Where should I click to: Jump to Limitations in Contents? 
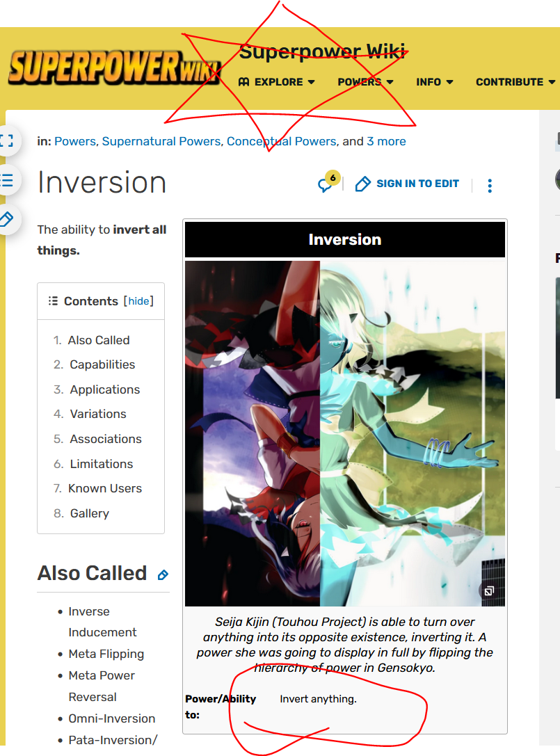pyautogui.click(x=102, y=464)
